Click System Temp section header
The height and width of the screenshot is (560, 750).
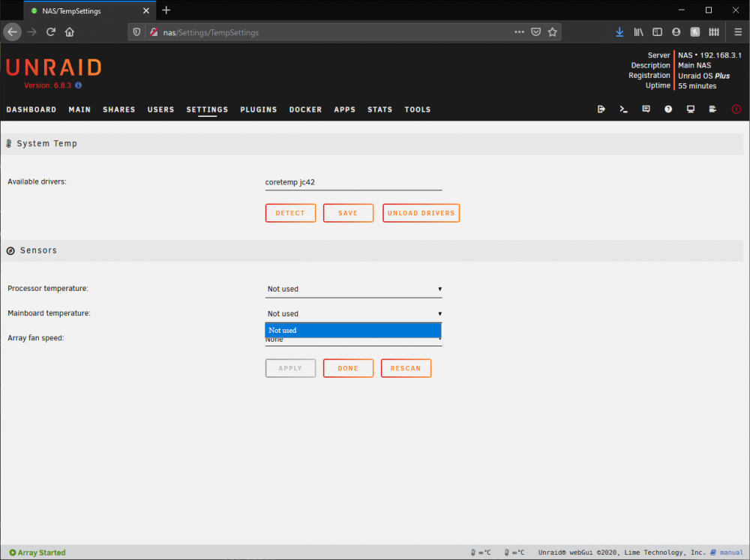point(372,143)
